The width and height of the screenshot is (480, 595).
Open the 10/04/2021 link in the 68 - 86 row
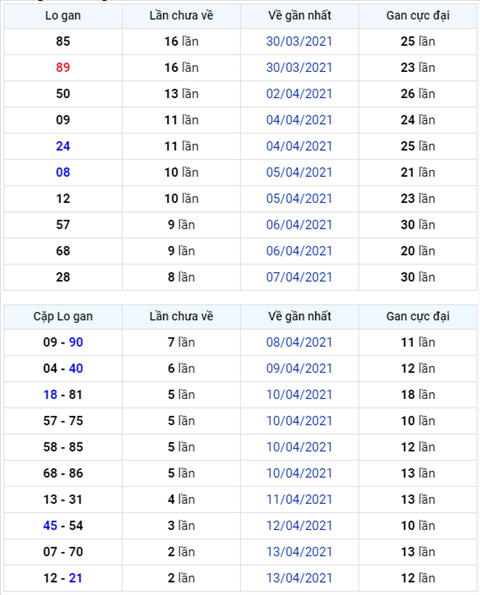tap(299, 473)
